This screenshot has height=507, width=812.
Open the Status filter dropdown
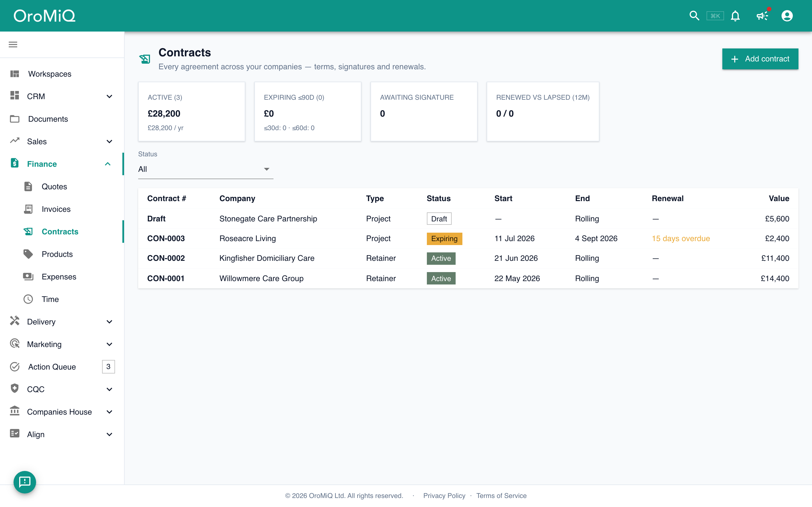tap(205, 169)
